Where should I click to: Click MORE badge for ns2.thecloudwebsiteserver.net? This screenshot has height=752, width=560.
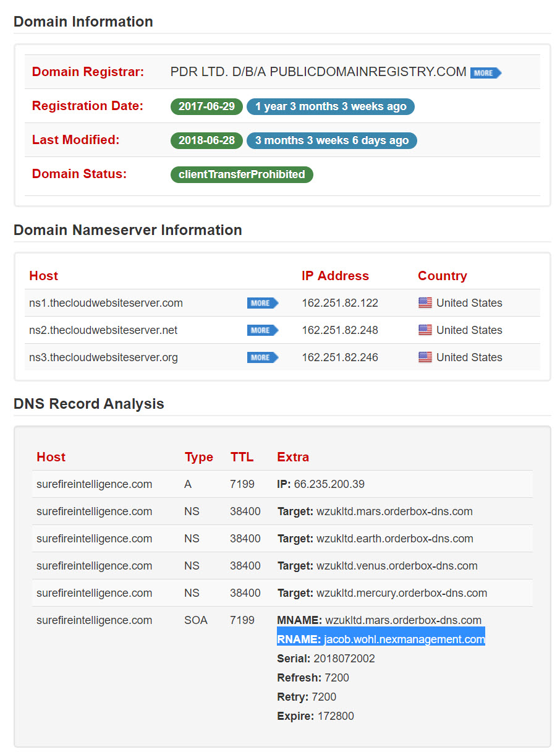(263, 330)
